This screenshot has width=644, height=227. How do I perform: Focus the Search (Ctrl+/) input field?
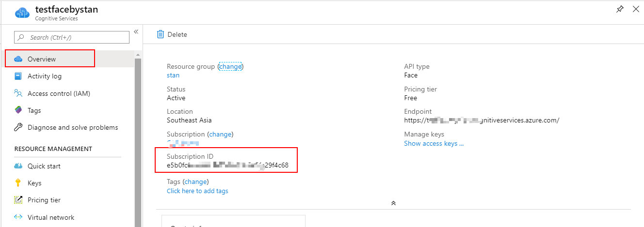coord(72,37)
